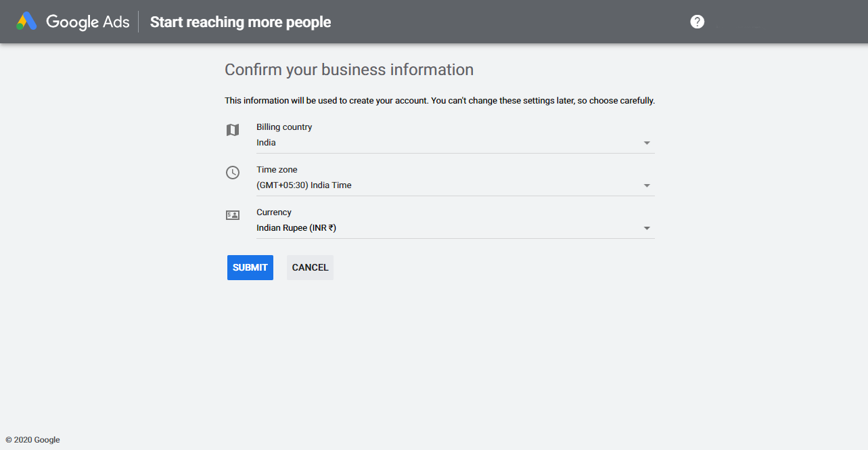Screen dimensions: 868x450
Task: Click the clock icon beside Time zone
Action: 233,173
